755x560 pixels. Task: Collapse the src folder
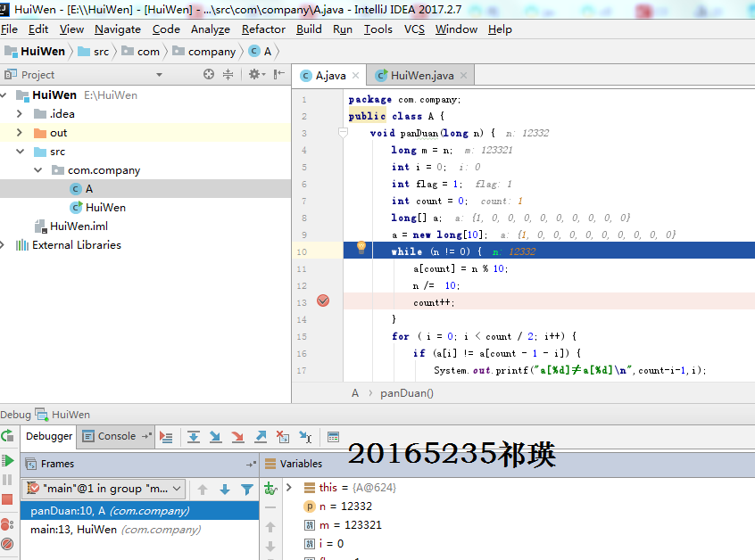20,152
